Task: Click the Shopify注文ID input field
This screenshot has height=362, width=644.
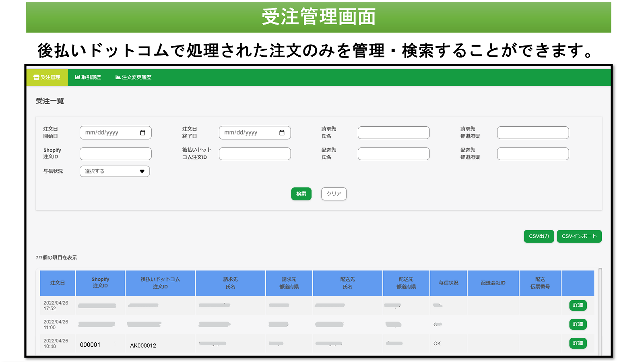Action: point(116,154)
